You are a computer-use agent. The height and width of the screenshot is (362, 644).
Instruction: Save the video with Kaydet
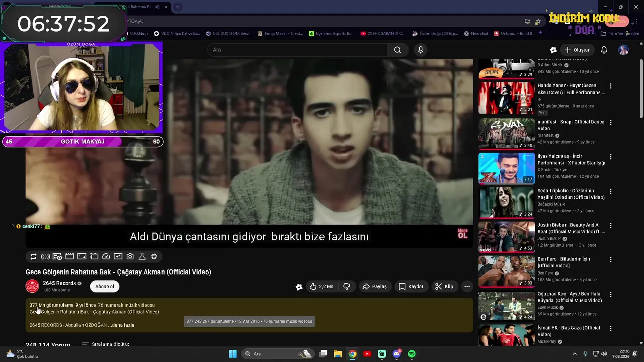point(411,286)
